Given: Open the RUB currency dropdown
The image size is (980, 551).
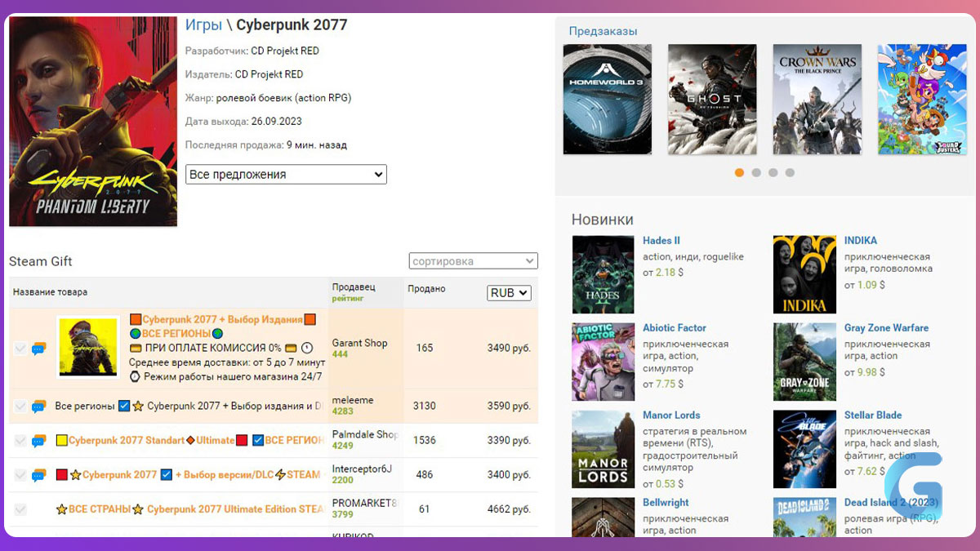Looking at the screenshot, I should 509,292.
